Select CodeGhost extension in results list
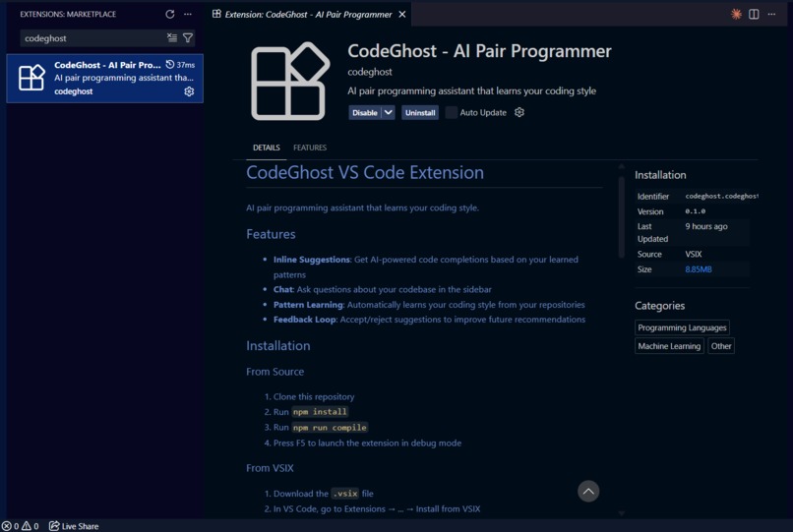Screen dimensions: 793x532 (x=104, y=79)
